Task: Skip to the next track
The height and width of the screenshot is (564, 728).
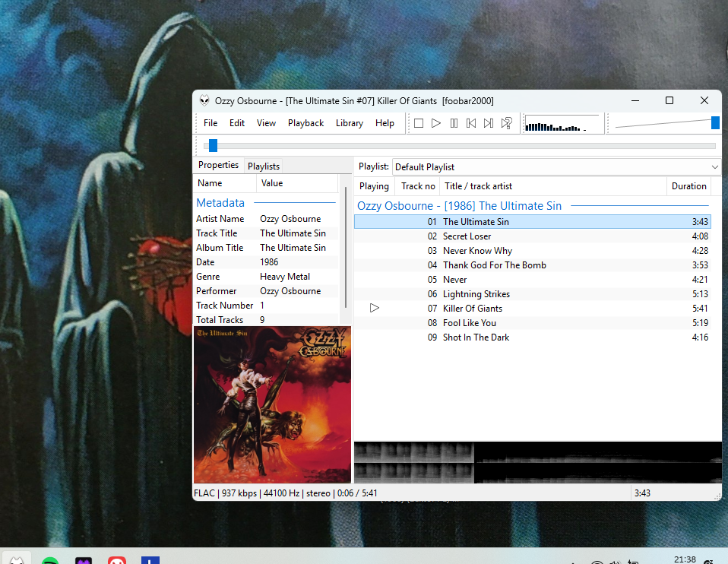Action: point(489,123)
